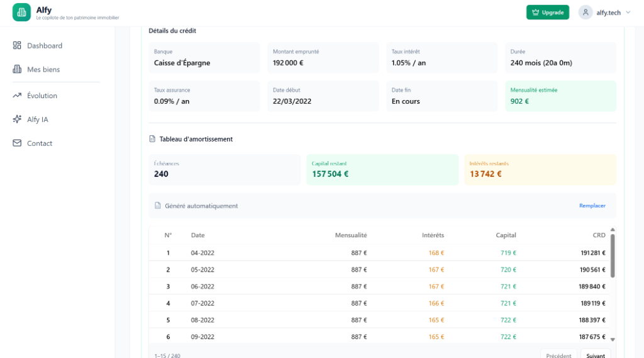The height and width of the screenshot is (358, 644).
Task: Select row date 06-2022
Action: click(x=203, y=286)
